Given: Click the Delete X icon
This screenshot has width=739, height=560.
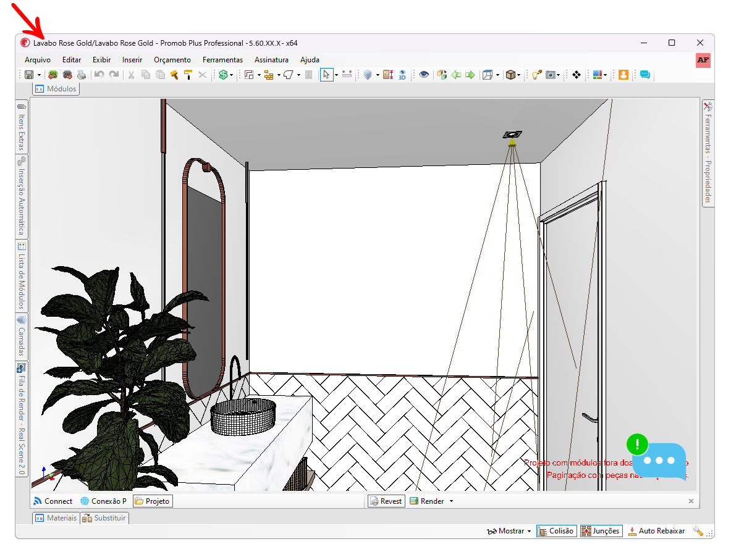Looking at the screenshot, I should [x=203, y=75].
